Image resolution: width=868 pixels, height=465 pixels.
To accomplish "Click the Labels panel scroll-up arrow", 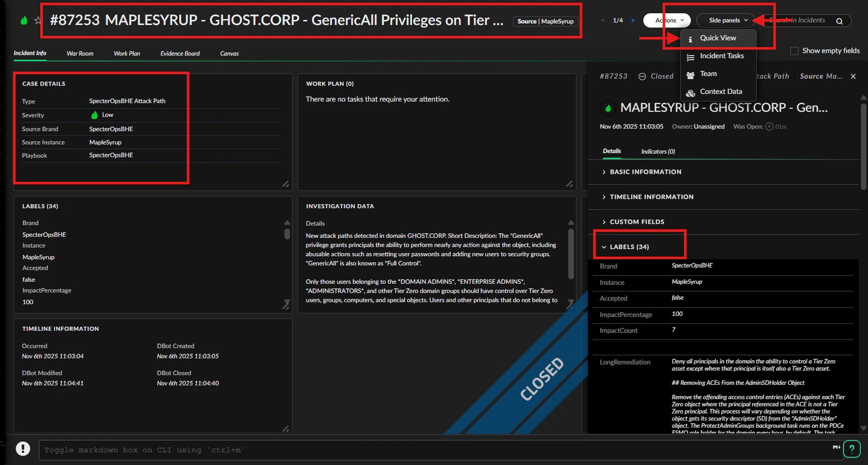I will (x=287, y=223).
